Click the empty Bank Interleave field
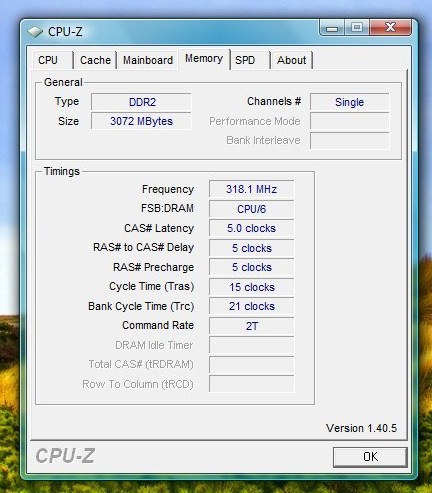Image resolution: width=432 pixels, height=493 pixels. click(x=349, y=140)
